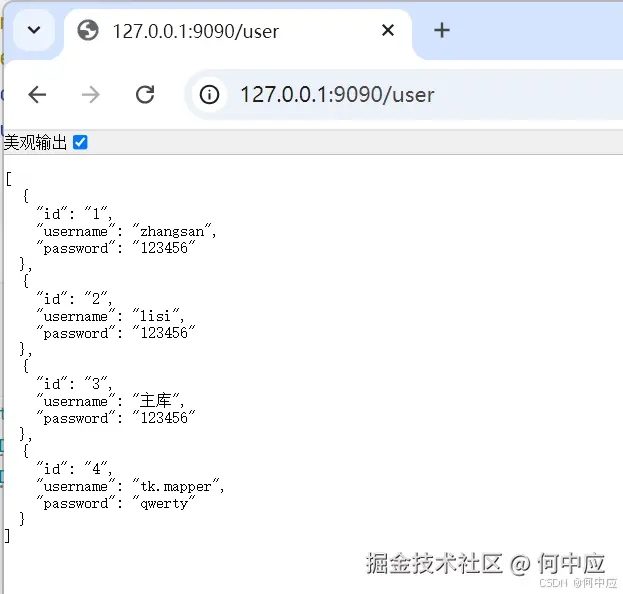Screen dimensions: 623x594
Task: Click the password "123456" under 主库
Action: click(x=164, y=418)
